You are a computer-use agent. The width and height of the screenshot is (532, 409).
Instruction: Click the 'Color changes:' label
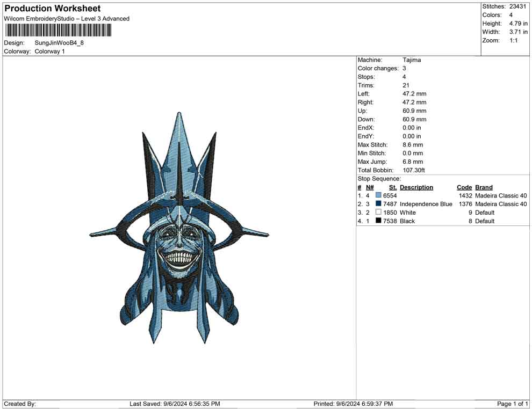pyautogui.click(x=378, y=68)
